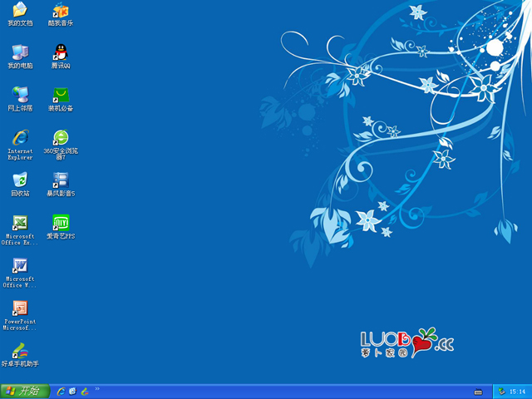Select the Microsoft Office Excel shortcut
Viewport: 532px width, 399px height.
coord(20,229)
